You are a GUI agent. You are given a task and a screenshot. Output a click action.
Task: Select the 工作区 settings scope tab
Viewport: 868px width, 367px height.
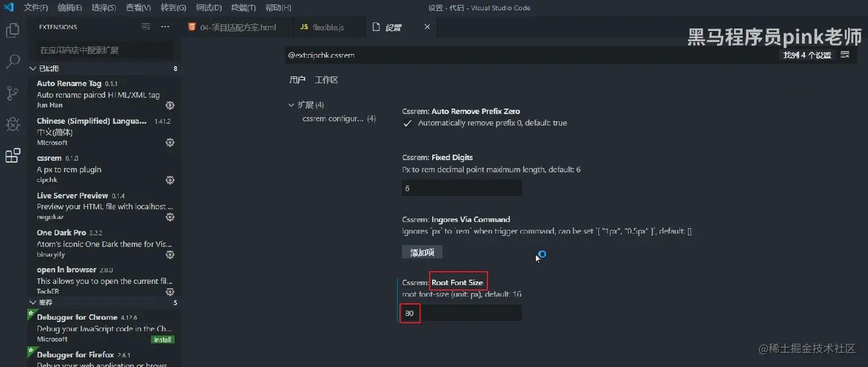(x=326, y=80)
